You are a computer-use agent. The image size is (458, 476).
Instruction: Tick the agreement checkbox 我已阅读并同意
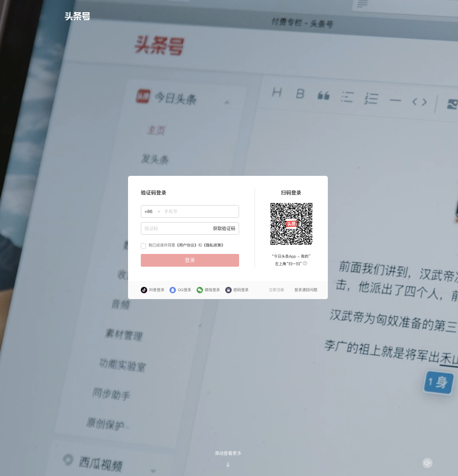(x=143, y=245)
